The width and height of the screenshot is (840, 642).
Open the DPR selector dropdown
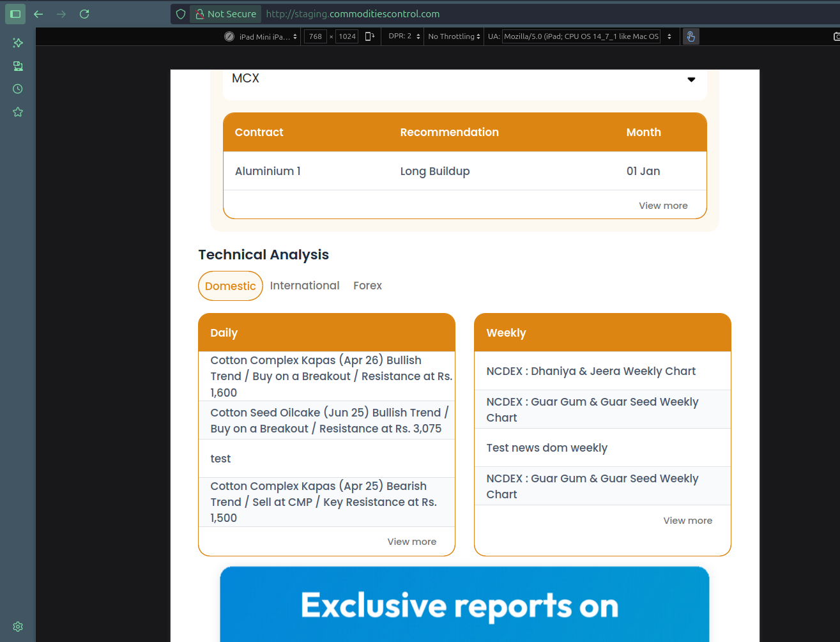(x=404, y=36)
